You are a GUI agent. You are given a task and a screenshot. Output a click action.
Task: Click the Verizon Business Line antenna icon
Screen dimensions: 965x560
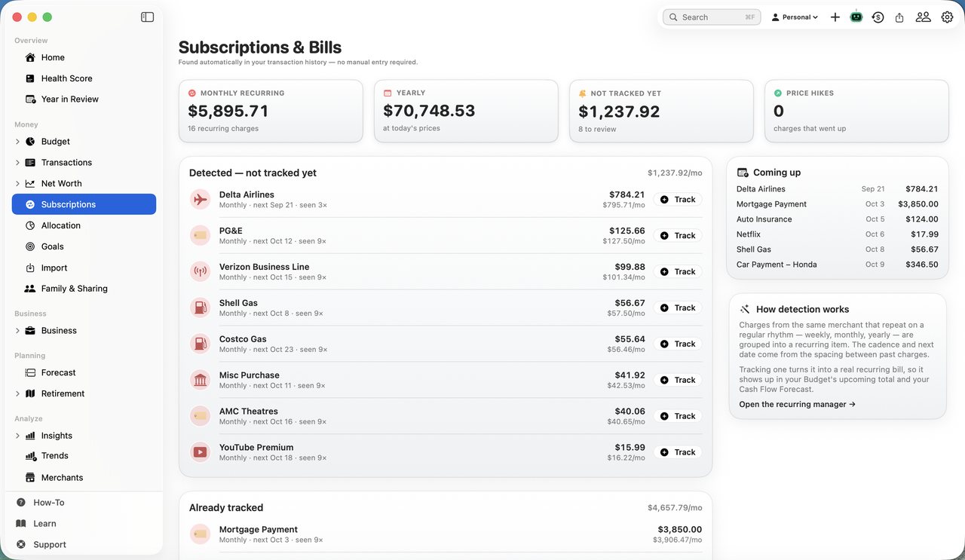coord(200,271)
